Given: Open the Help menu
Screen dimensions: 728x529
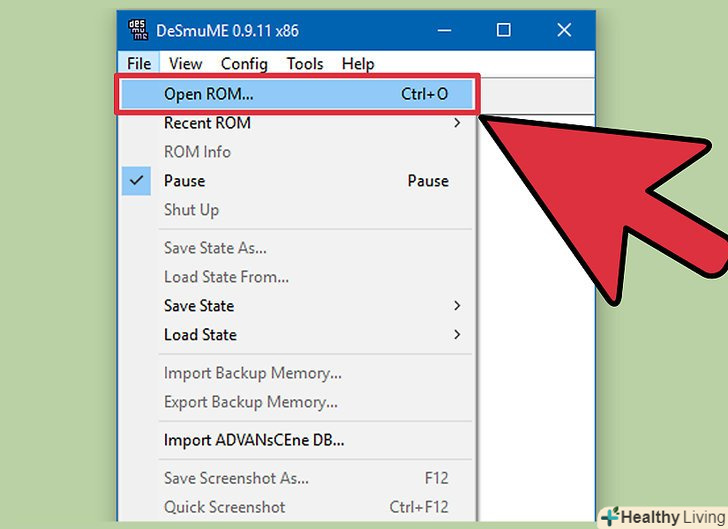Looking at the screenshot, I should (358, 64).
